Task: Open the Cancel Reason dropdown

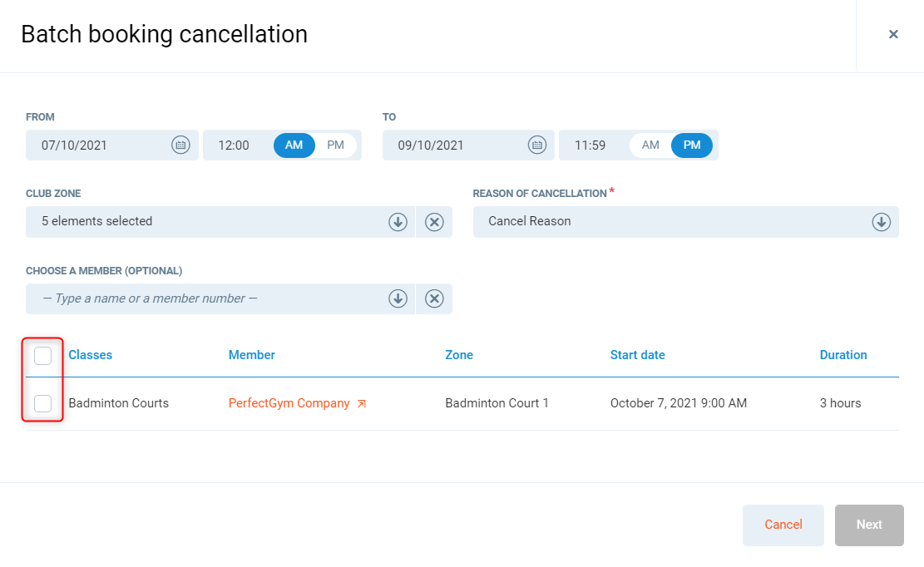Action: point(881,222)
